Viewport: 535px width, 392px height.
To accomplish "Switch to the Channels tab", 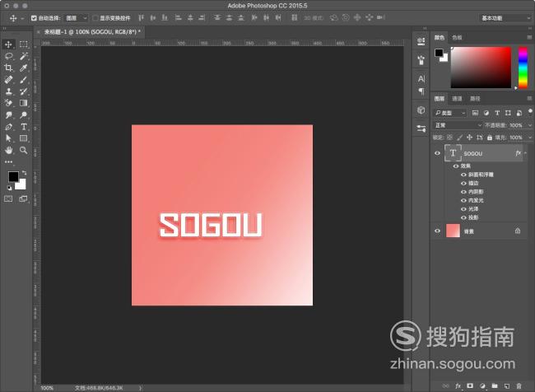I will tap(457, 99).
